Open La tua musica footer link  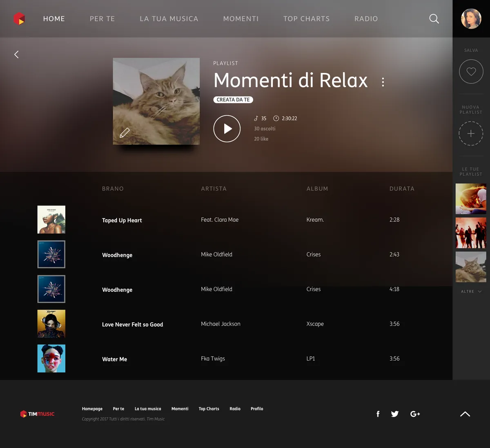pos(148,409)
